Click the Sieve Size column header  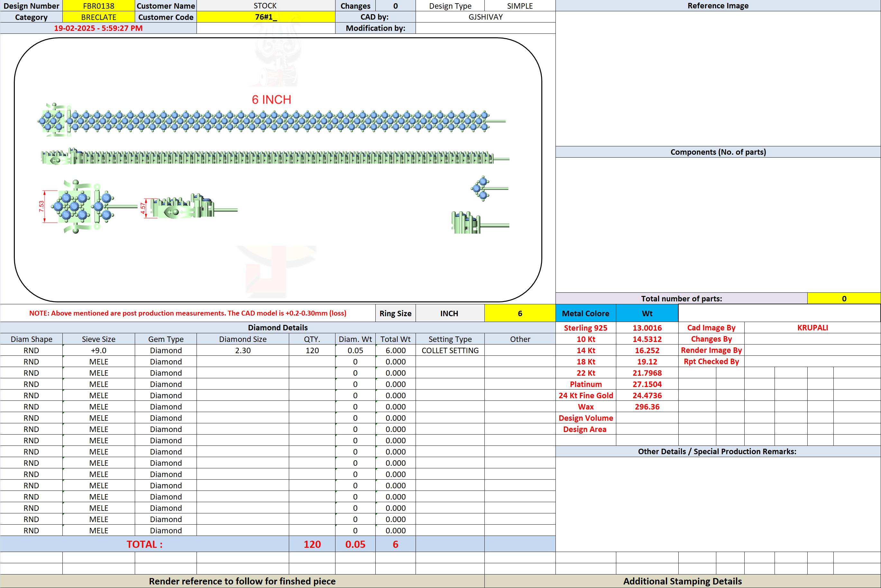pyautogui.click(x=99, y=339)
